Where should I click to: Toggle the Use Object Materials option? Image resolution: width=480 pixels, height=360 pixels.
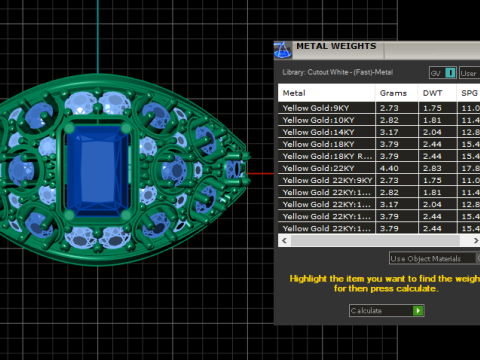click(x=434, y=258)
